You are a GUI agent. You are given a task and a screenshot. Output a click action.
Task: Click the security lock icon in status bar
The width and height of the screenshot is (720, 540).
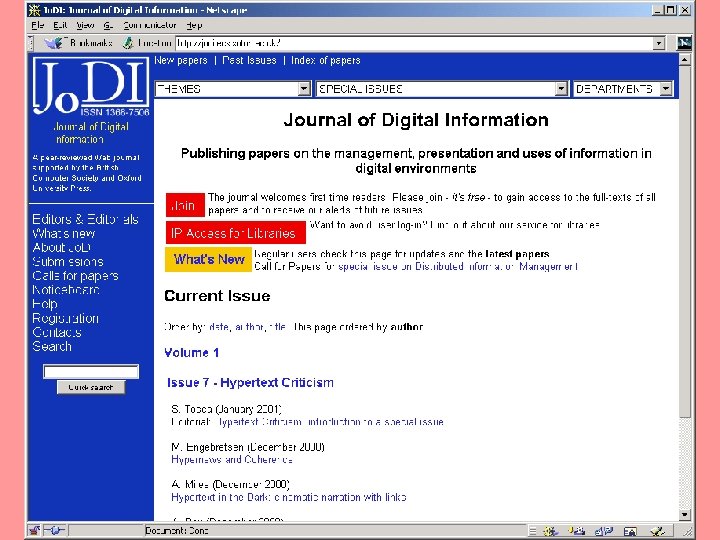(34, 531)
